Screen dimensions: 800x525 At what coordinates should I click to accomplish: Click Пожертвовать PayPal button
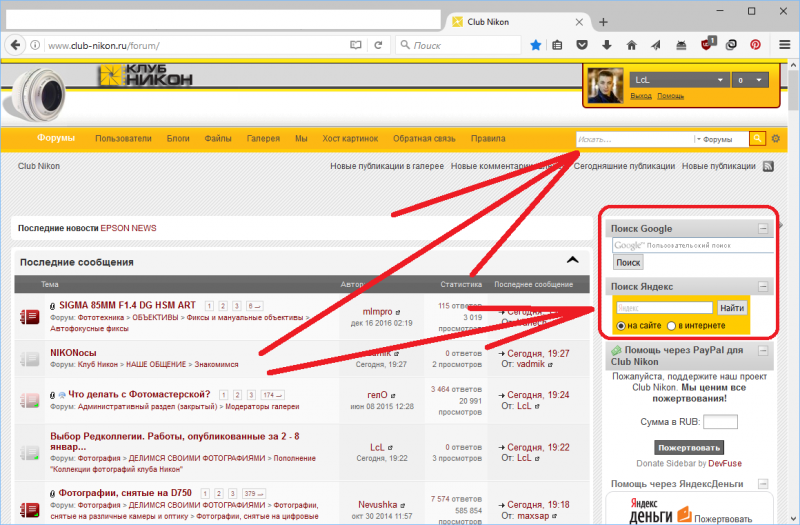689,447
